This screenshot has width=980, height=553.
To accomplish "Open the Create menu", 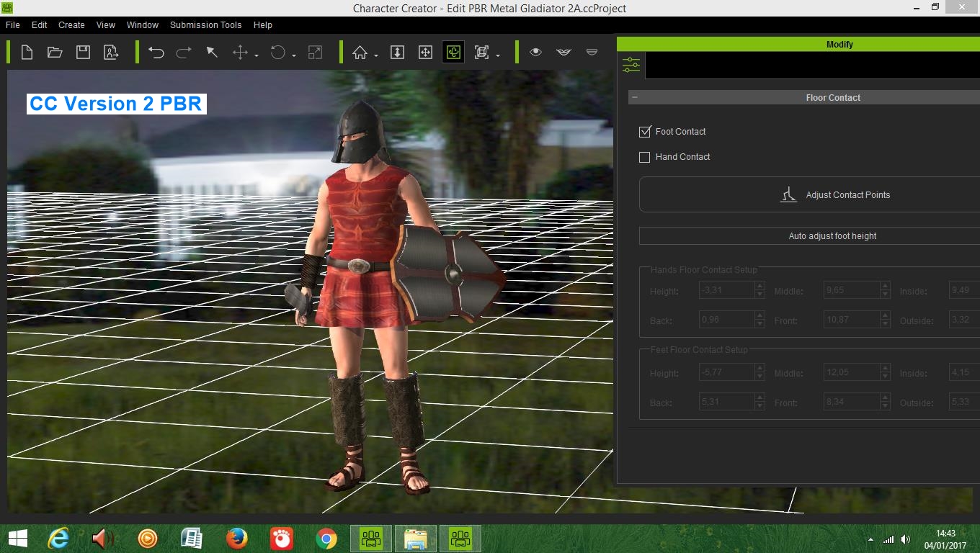I will [x=71, y=24].
